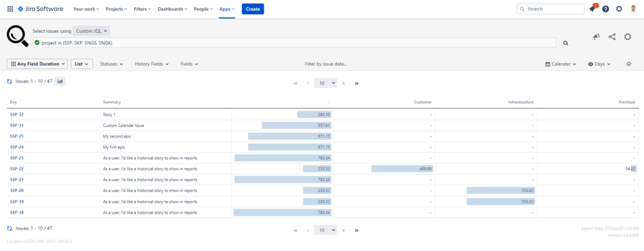Click the Infrastructure column header
The width and height of the screenshot is (644, 251).
[521, 102]
